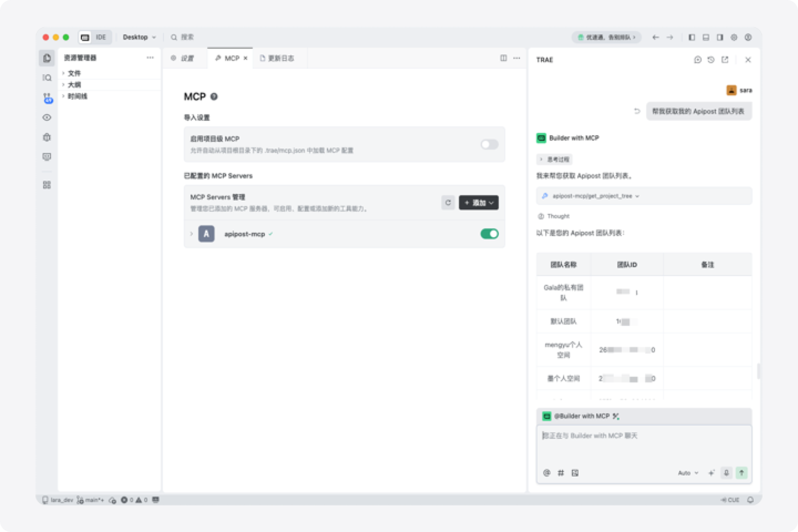Click the 优速通 queue skip button
The height and width of the screenshot is (532, 798).
(607, 38)
